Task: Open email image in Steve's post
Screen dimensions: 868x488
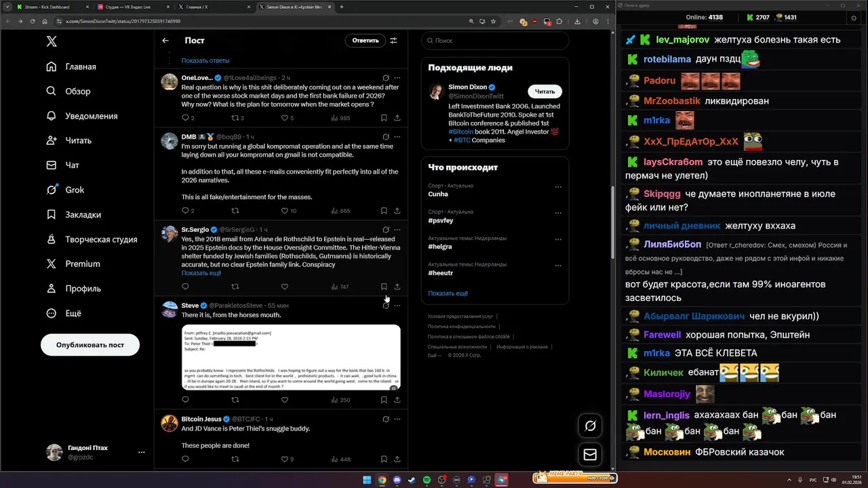Action: click(x=291, y=357)
